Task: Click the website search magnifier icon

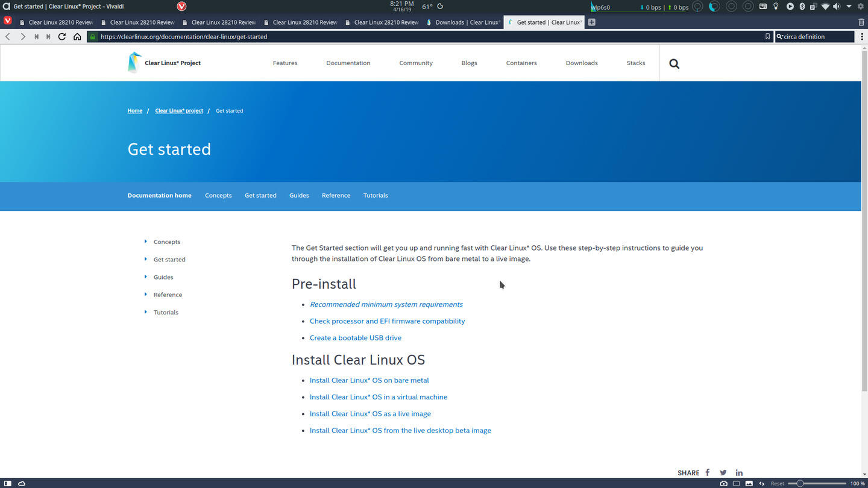Action: coord(675,63)
